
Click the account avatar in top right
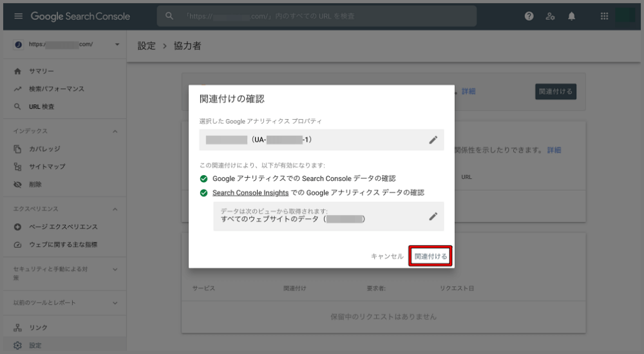(x=625, y=16)
